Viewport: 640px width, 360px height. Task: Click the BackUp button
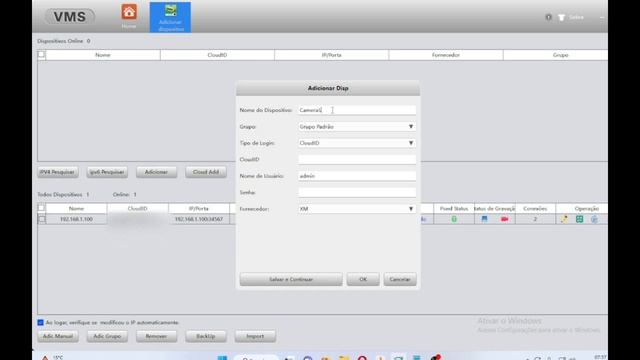[x=206, y=336]
